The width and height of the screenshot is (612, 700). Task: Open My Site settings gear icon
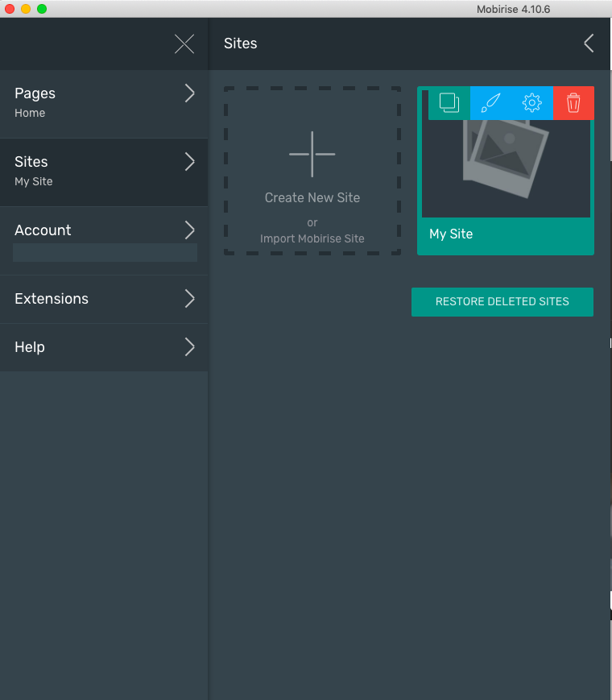click(x=532, y=103)
